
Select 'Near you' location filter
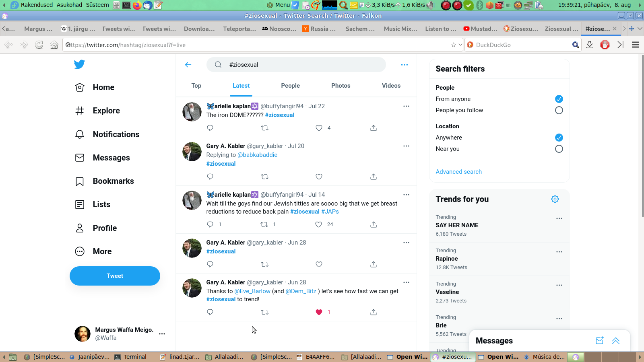pos(559,149)
